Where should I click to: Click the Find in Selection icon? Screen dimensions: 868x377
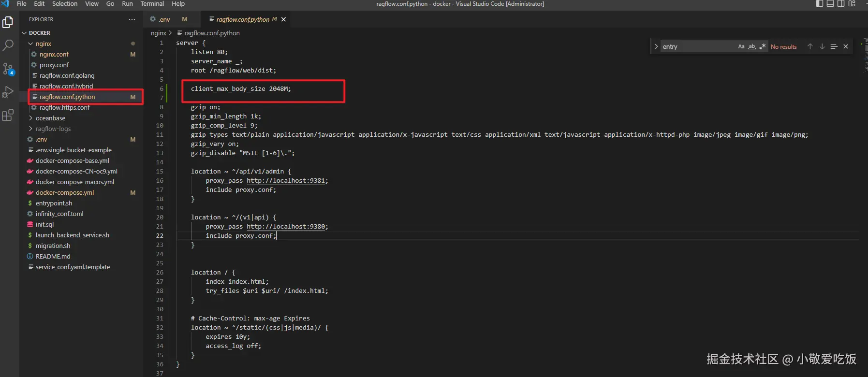point(834,46)
